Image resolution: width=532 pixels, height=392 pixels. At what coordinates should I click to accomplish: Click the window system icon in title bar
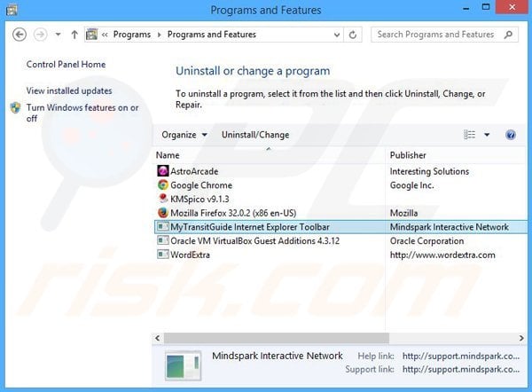pos(12,10)
